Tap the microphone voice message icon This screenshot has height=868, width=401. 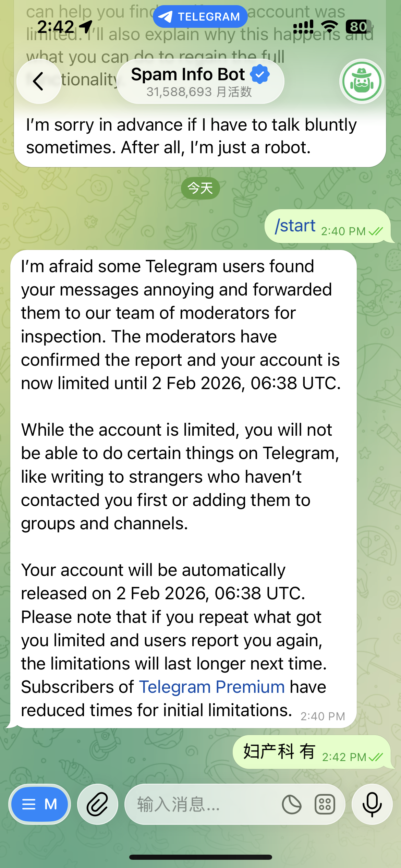tap(372, 804)
